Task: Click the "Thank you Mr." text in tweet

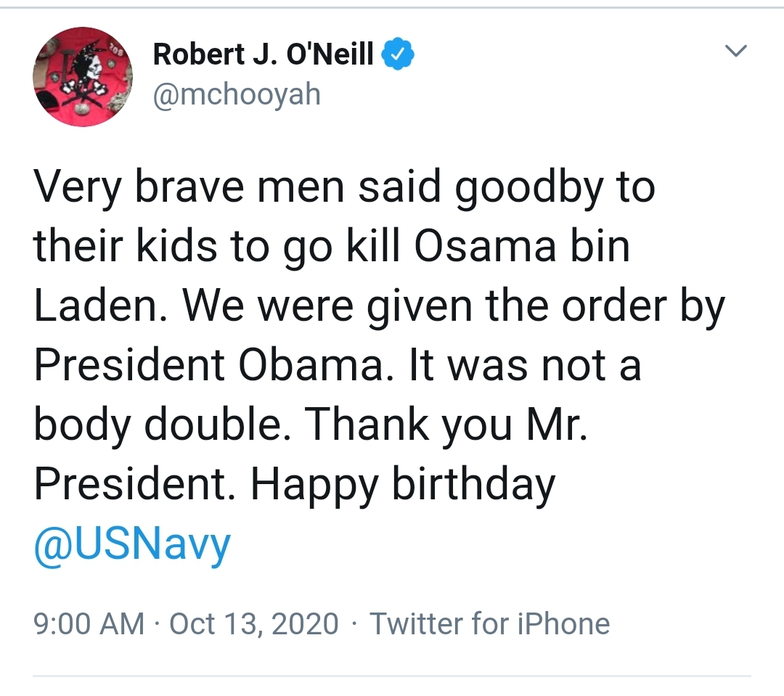Action: click(x=446, y=425)
